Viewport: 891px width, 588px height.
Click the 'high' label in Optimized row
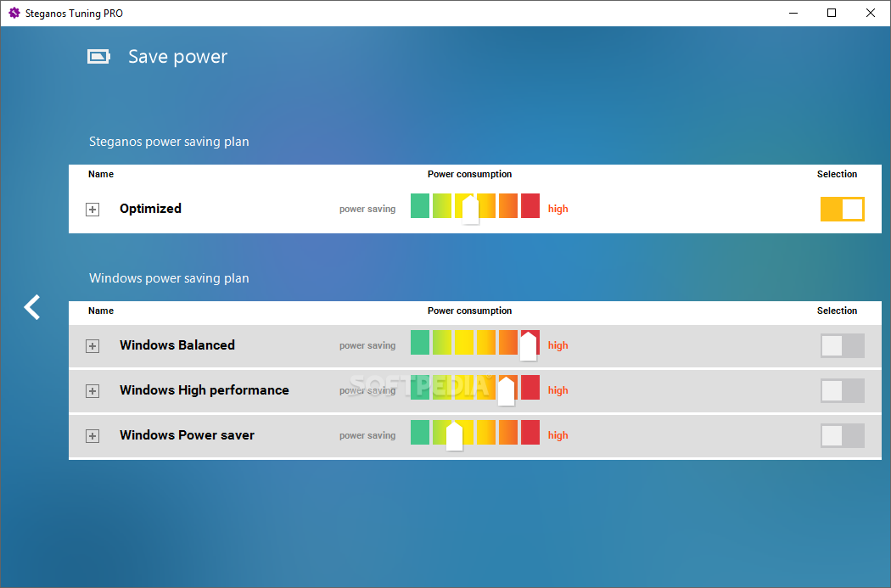click(x=558, y=209)
